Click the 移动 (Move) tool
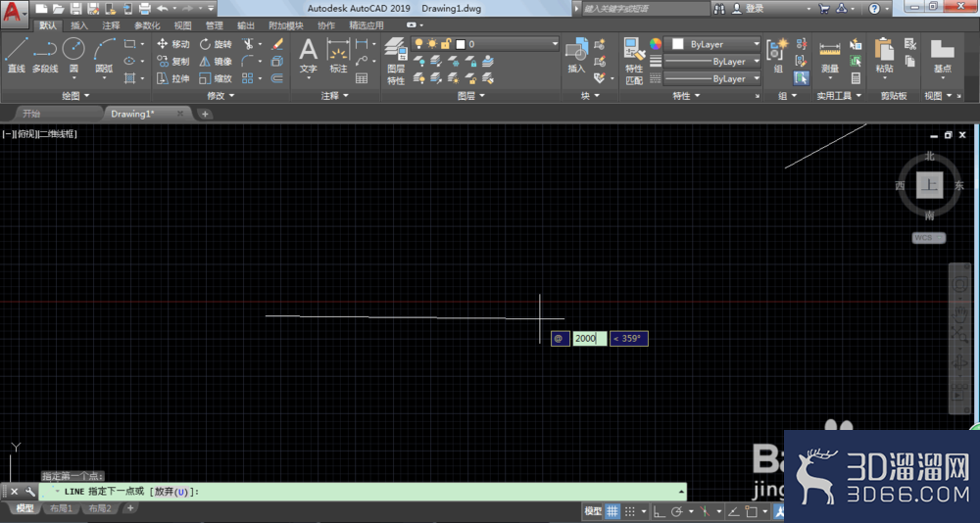This screenshot has width=980, height=523. (172, 44)
